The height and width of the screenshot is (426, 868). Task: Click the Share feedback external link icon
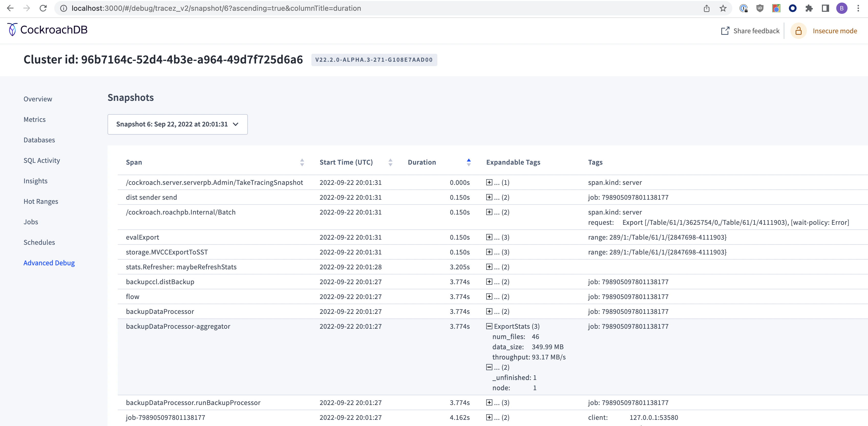pyautogui.click(x=725, y=31)
